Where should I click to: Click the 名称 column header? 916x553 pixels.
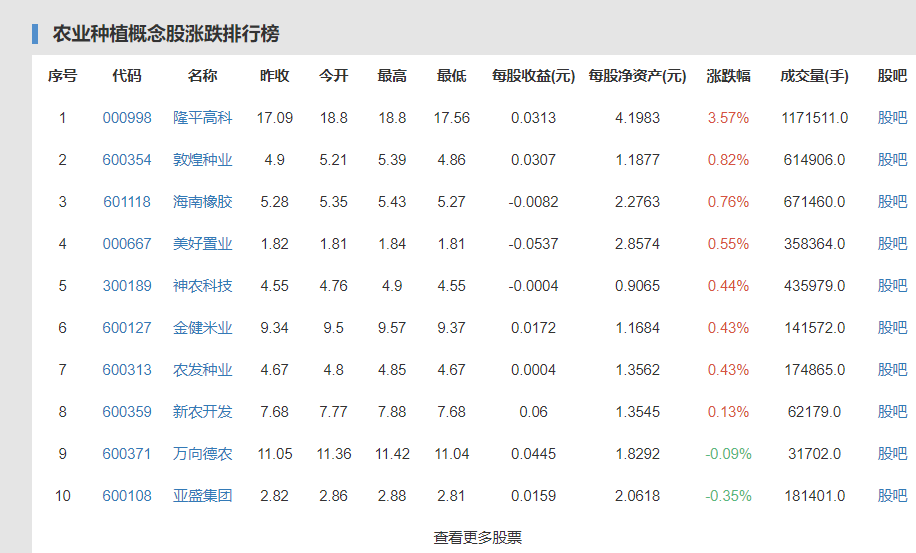[203, 76]
